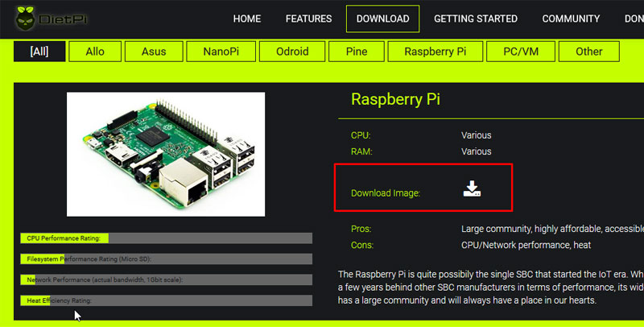Click the Pros: label
The width and height of the screenshot is (644, 327).
tap(361, 229)
